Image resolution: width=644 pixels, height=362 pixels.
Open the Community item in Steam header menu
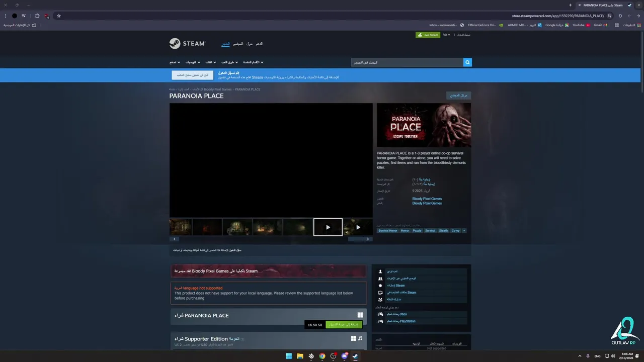238,44
